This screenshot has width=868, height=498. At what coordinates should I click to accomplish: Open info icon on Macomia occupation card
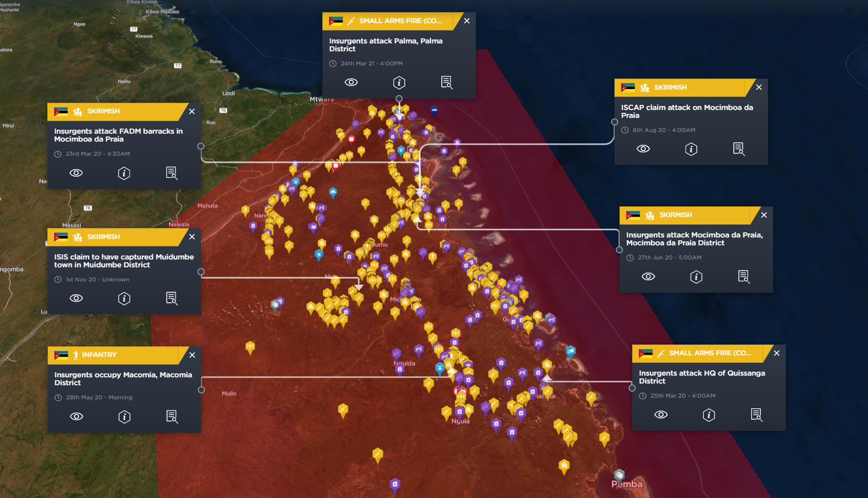pyautogui.click(x=125, y=416)
